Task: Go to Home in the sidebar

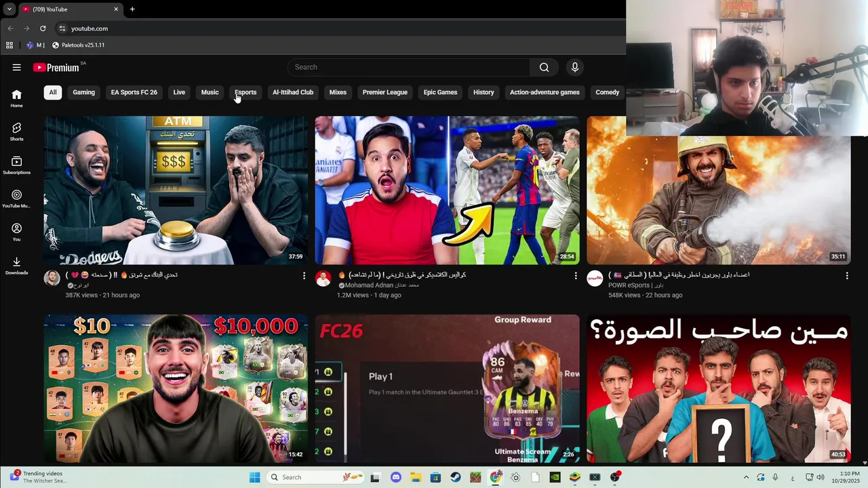Action: (16, 98)
